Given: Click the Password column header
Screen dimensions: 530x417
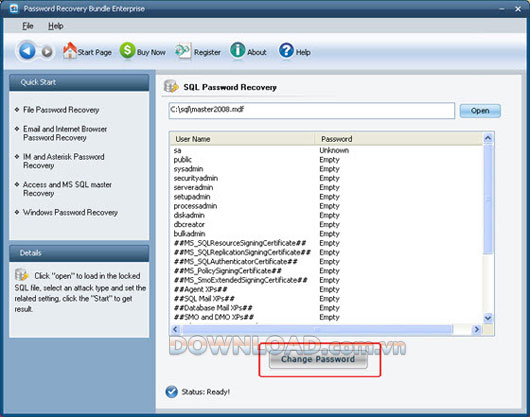Looking at the screenshot, I should 399,139.
